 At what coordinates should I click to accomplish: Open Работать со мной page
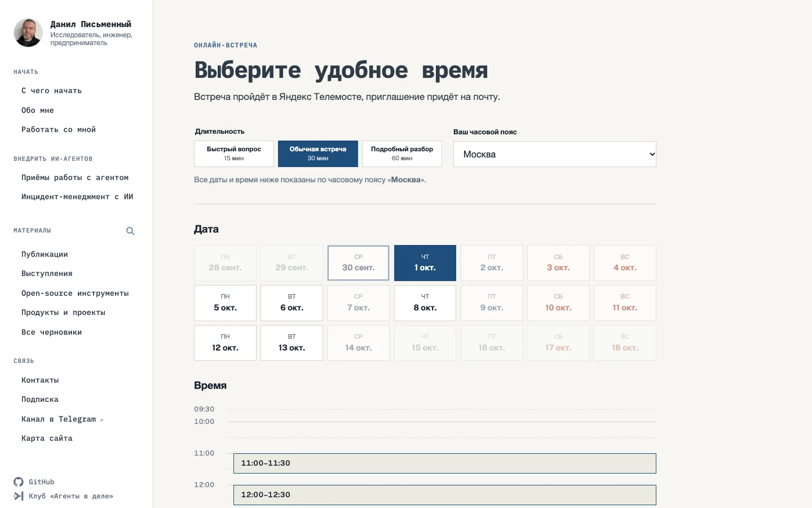(59, 130)
